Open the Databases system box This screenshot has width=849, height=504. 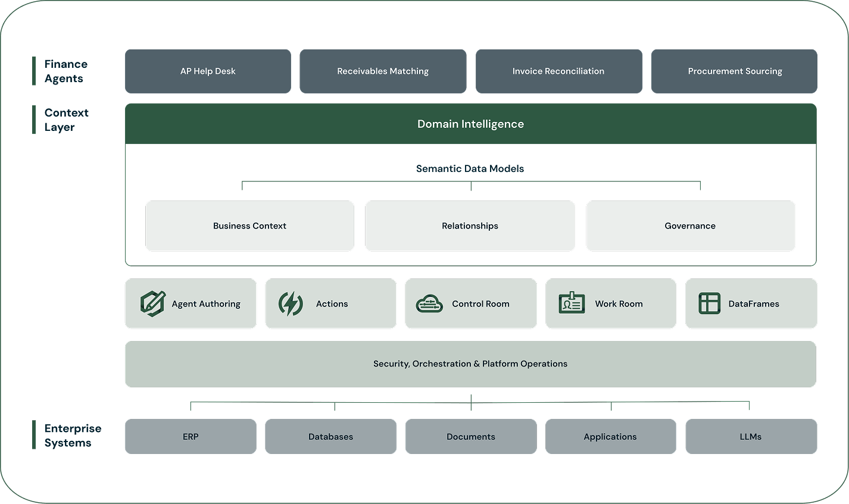330,436
